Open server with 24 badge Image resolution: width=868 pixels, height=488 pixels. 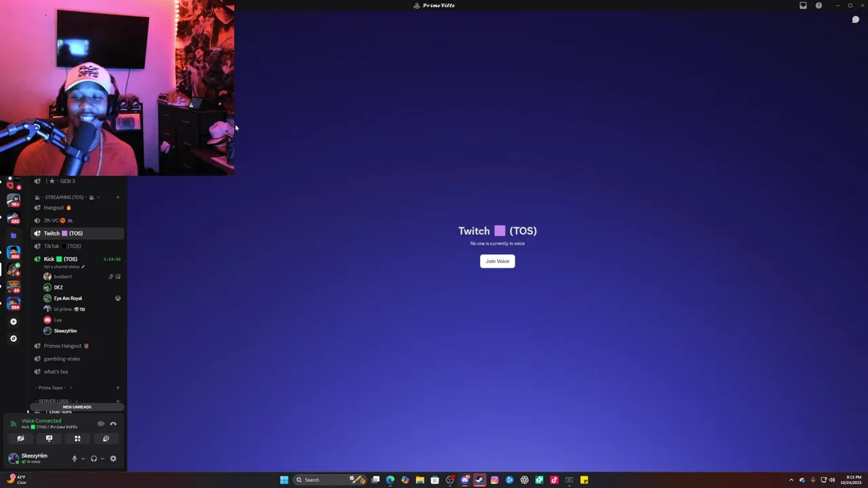click(13, 287)
